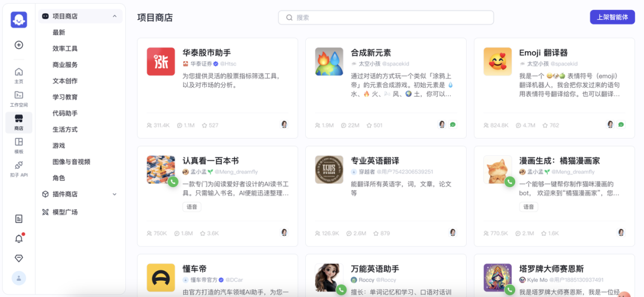Click green phone badge on 漫画生成 card
This screenshot has height=297, width=644.
[x=510, y=181]
